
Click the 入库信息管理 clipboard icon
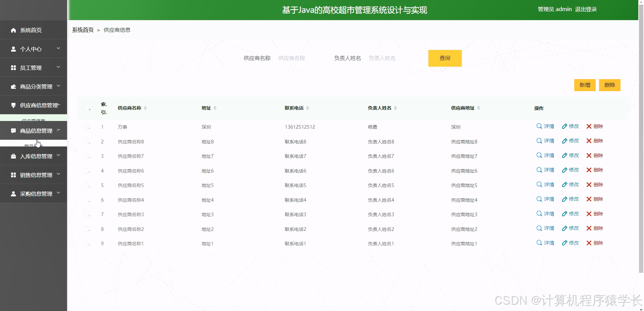click(x=13, y=156)
